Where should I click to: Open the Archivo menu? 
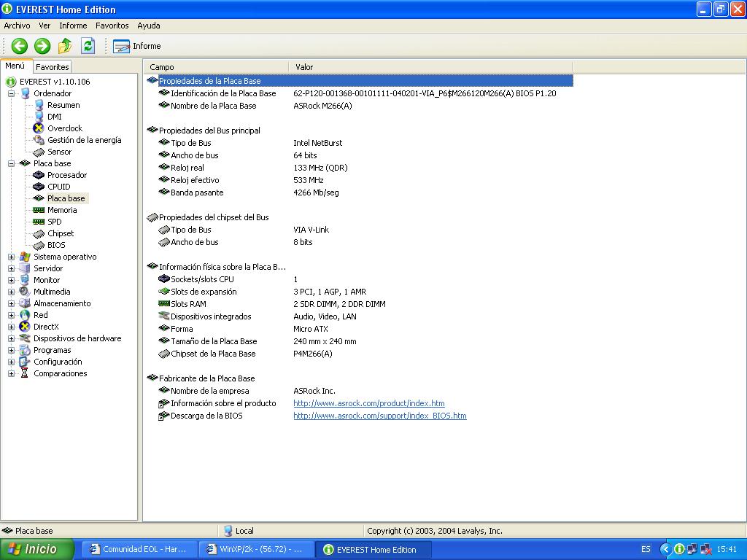[18, 26]
